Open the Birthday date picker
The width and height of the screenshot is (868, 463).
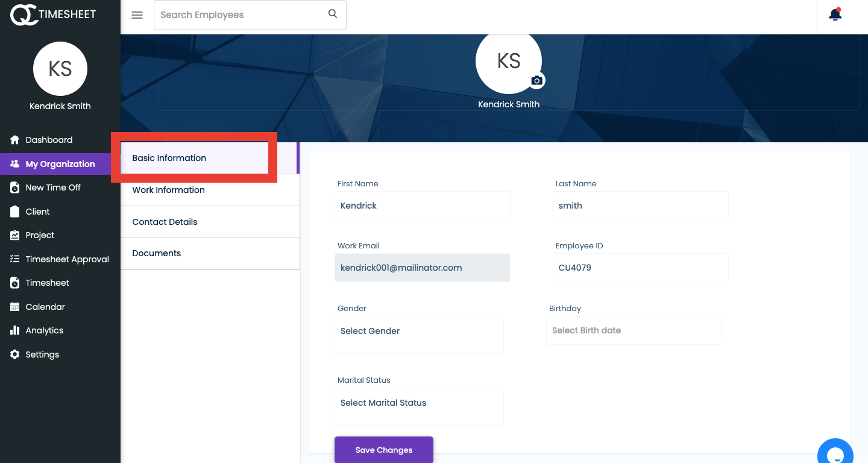click(634, 330)
